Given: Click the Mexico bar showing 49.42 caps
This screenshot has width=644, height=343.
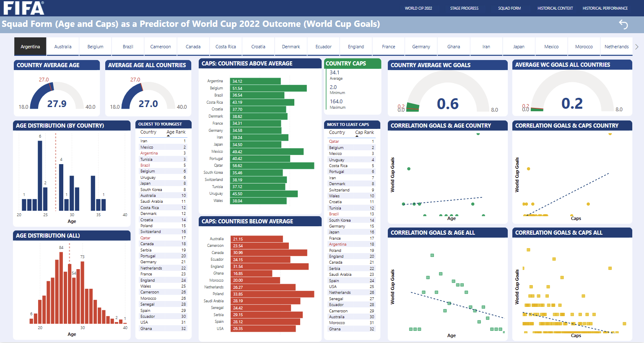Looking at the screenshot, I should click(x=267, y=152).
